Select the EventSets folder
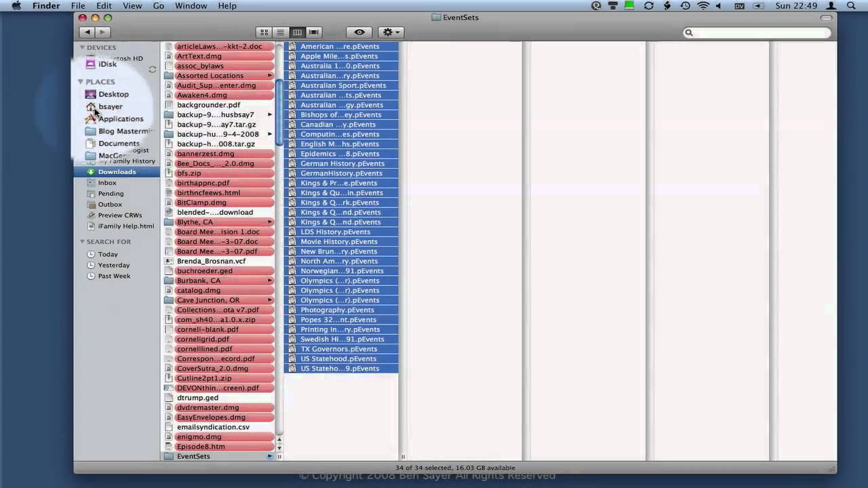 click(218, 456)
